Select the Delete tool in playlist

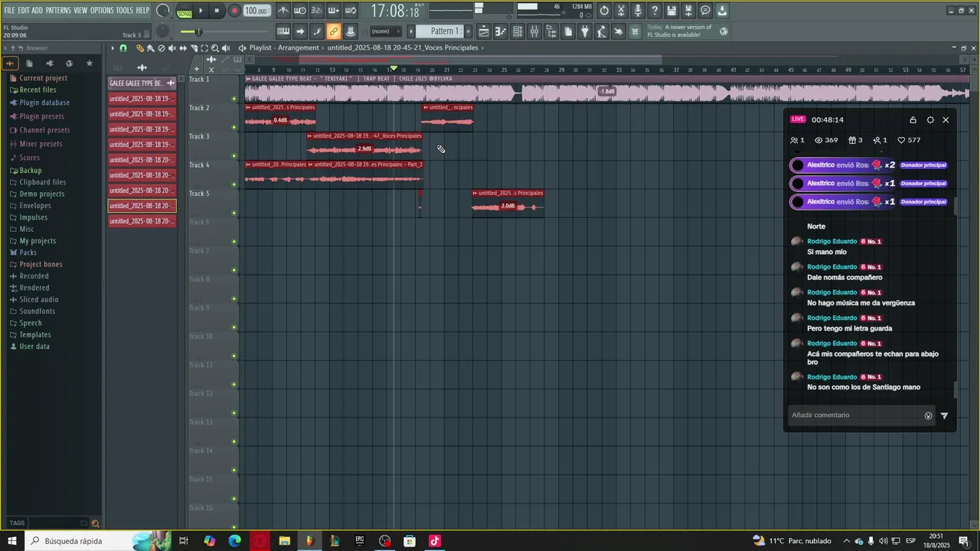point(162,47)
